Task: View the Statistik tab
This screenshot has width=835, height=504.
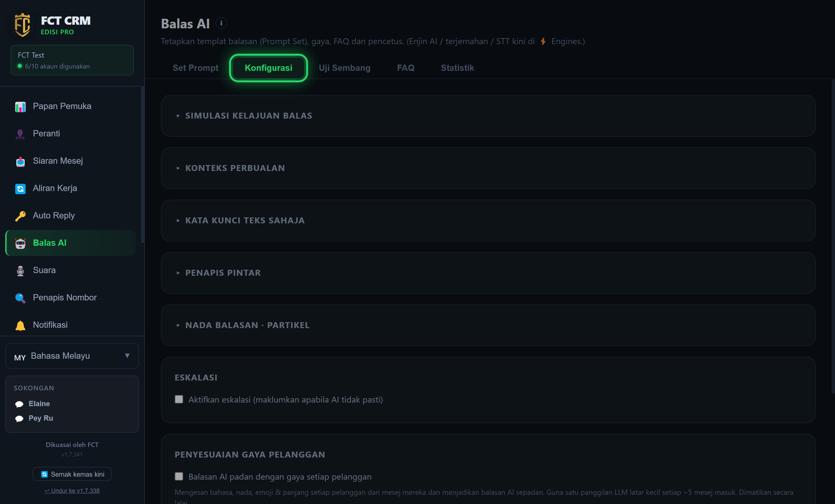Action: [457, 68]
